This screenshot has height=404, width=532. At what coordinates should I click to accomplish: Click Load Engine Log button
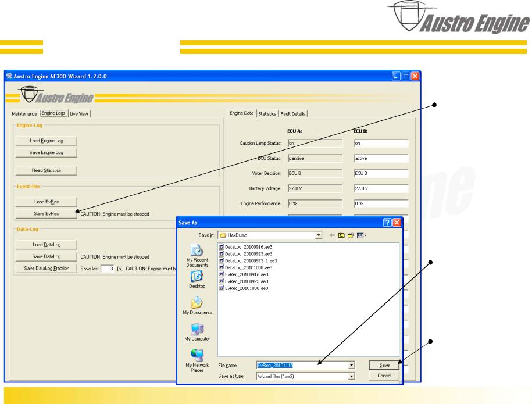46,141
